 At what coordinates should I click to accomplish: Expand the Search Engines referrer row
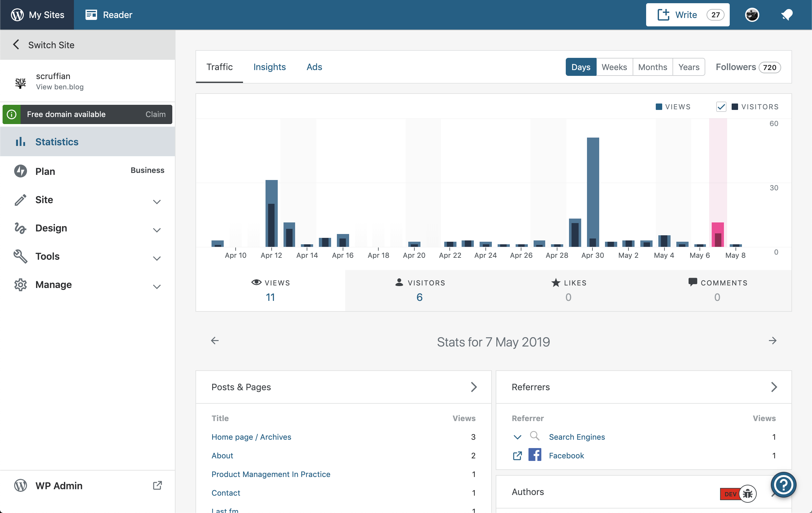[x=517, y=437]
